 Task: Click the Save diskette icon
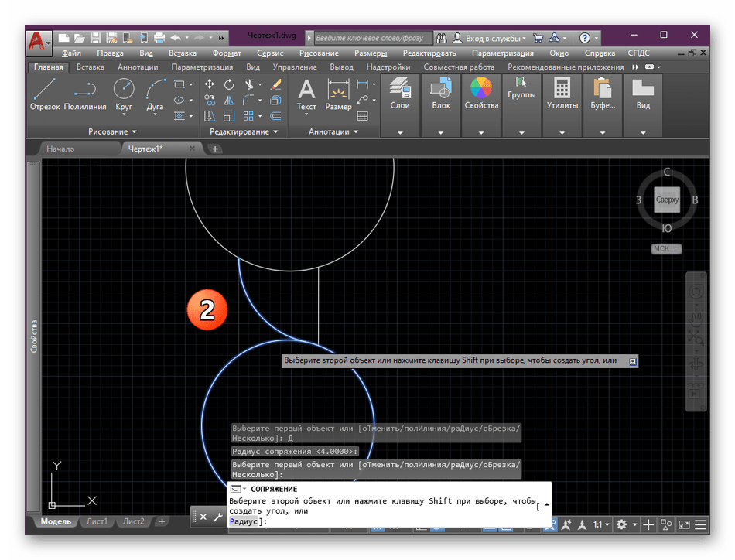96,38
